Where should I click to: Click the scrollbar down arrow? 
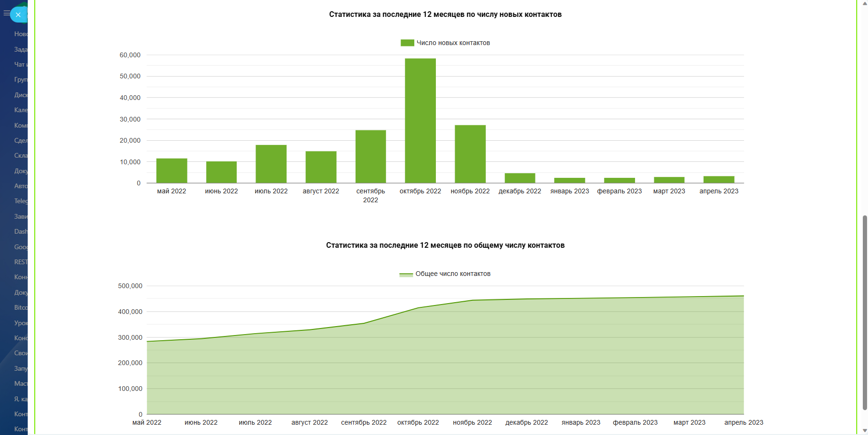click(865, 431)
